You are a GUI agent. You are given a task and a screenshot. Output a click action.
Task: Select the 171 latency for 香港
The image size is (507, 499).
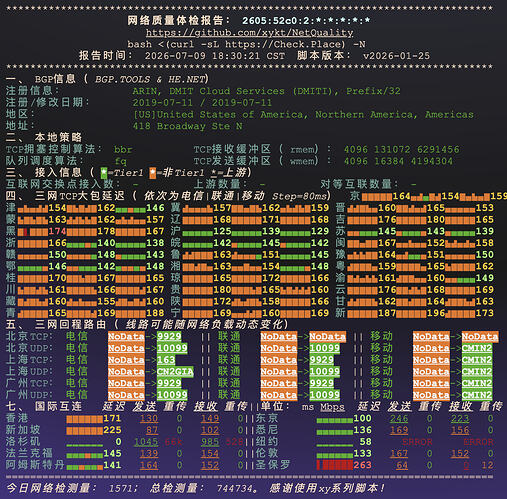point(112,418)
